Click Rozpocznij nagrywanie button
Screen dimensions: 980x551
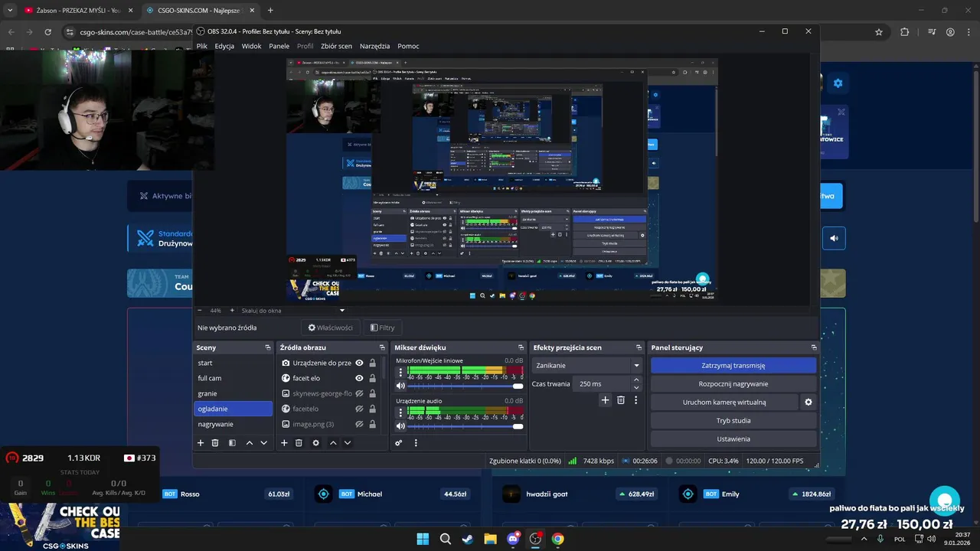pyautogui.click(x=733, y=383)
